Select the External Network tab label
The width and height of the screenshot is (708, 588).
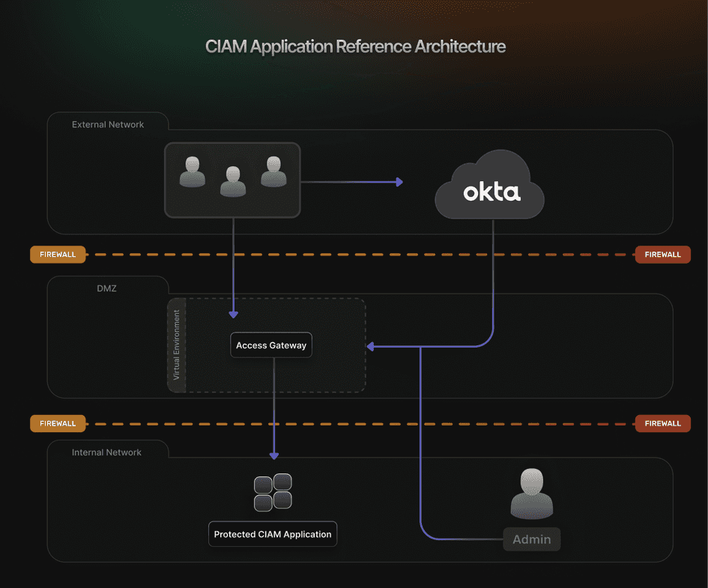tap(108, 124)
